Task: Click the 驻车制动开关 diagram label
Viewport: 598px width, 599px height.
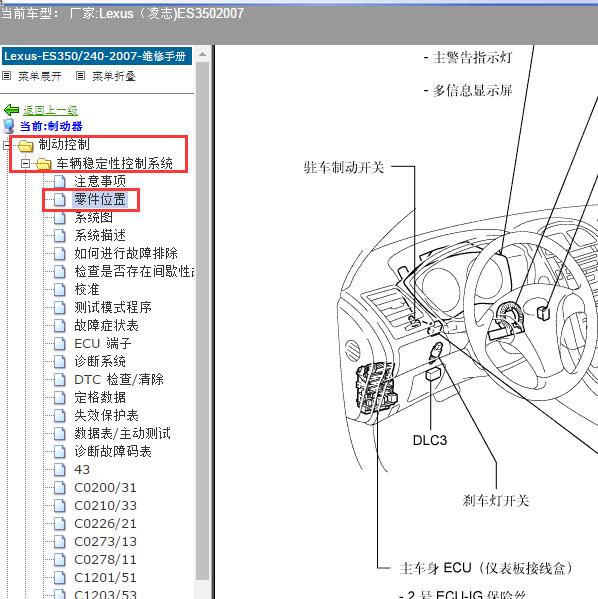Action: pyautogui.click(x=344, y=167)
